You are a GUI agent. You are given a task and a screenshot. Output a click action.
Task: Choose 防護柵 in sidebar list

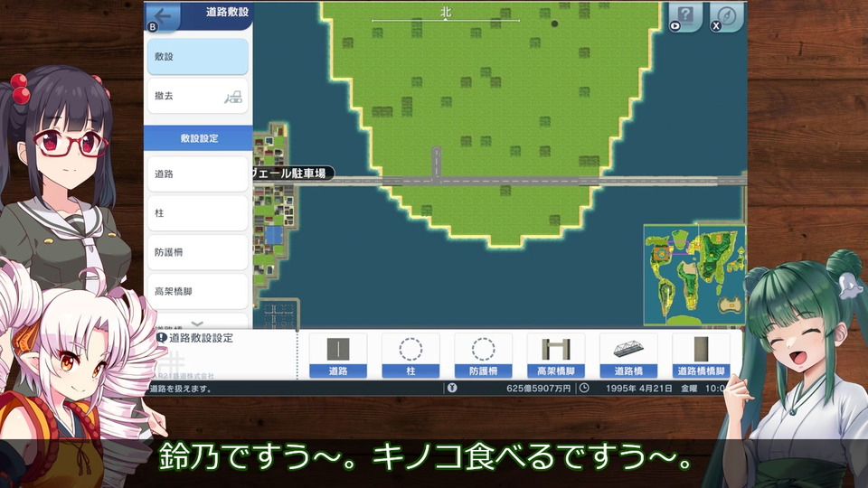click(198, 252)
